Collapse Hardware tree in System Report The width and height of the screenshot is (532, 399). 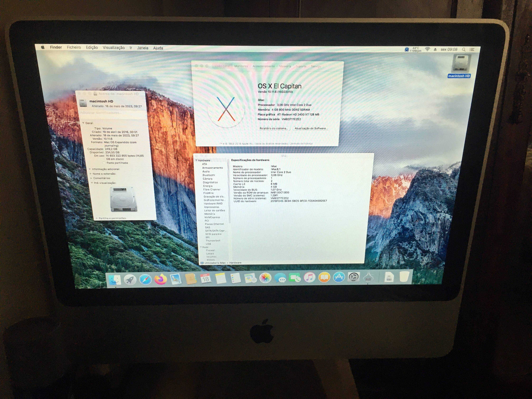(196, 160)
